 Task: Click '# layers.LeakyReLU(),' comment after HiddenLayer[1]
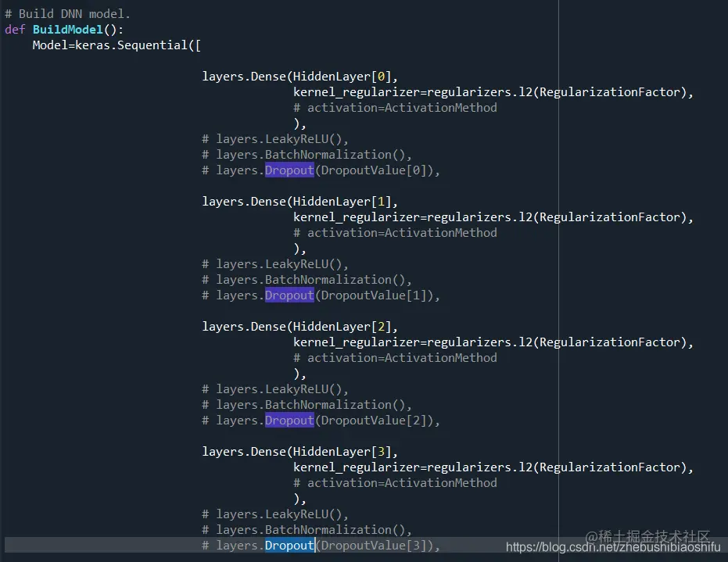(x=275, y=264)
